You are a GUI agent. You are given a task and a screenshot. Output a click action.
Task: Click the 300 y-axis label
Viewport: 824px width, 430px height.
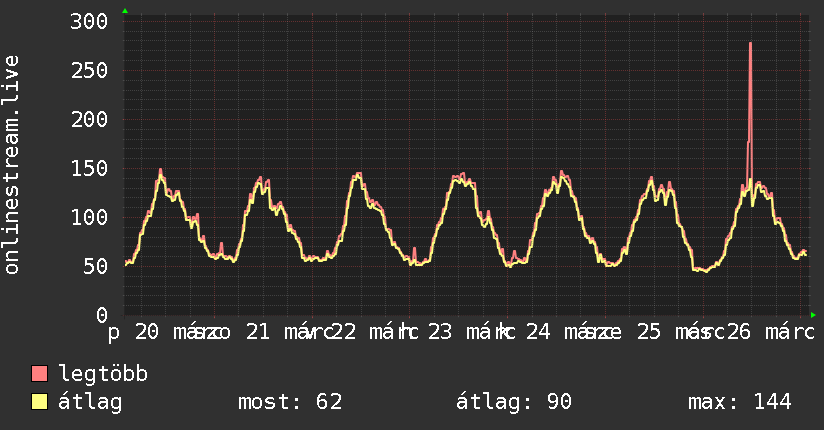coord(89,22)
